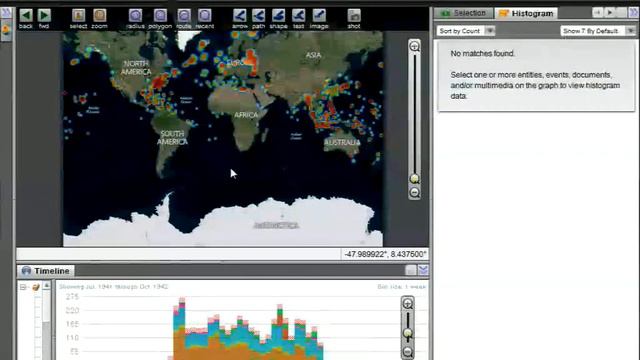Choose the radius search tool
The width and height of the screenshot is (640, 360).
coord(135,19)
